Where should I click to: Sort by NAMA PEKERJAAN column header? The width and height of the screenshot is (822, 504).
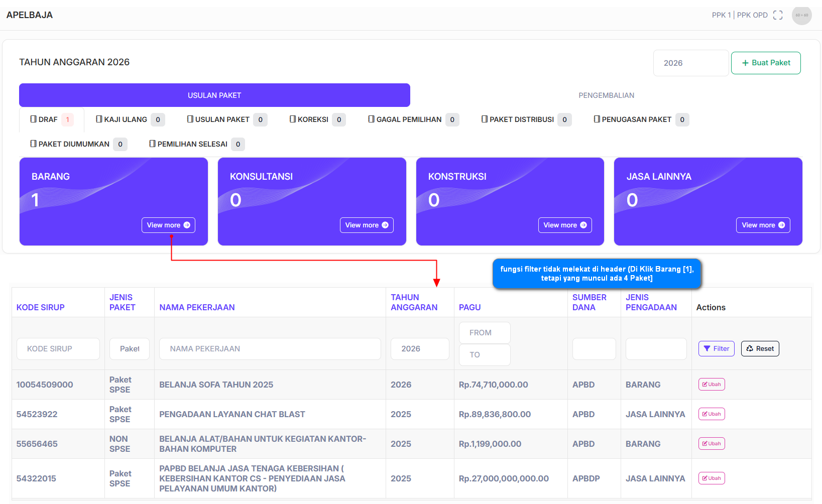(197, 307)
